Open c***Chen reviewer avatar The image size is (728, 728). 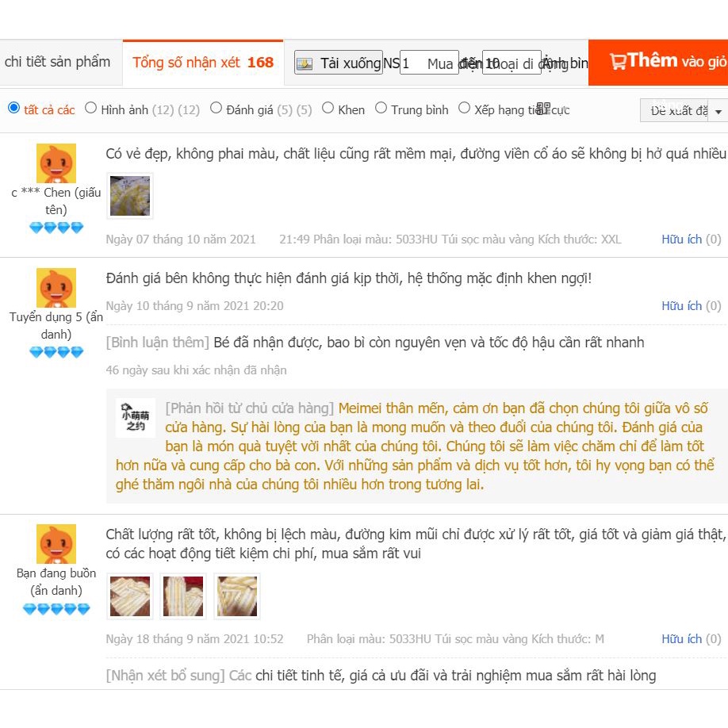[56, 163]
